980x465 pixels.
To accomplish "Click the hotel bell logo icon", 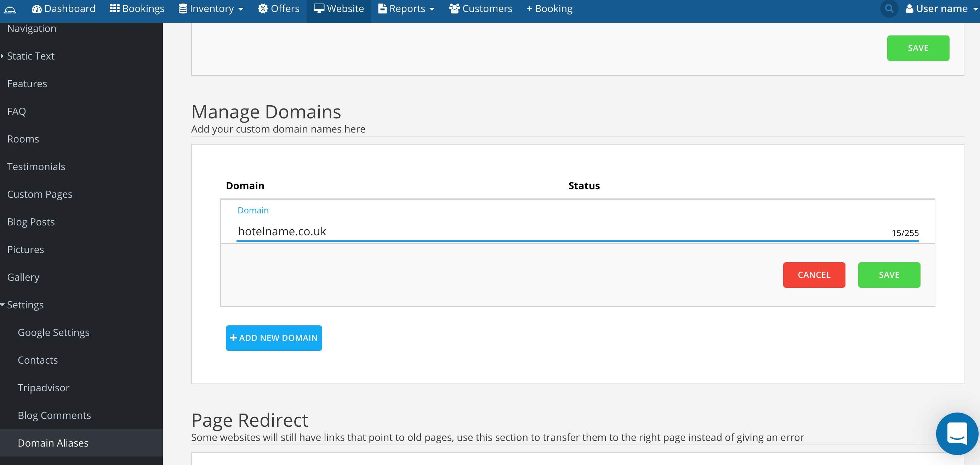I will [10, 9].
